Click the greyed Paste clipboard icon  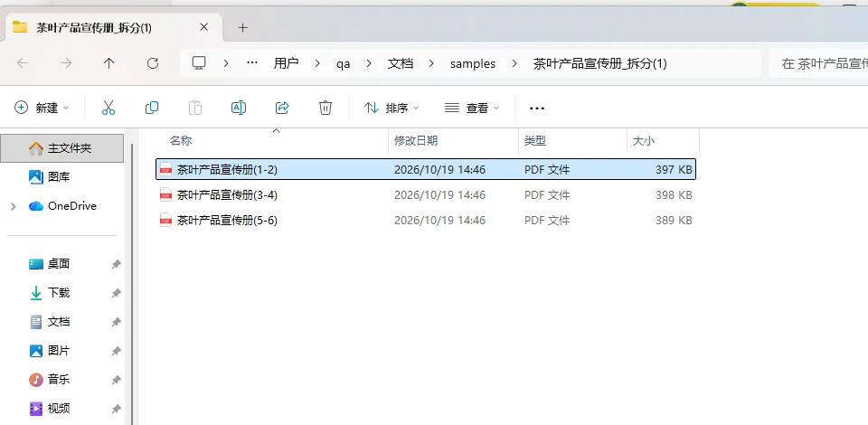tap(195, 108)
